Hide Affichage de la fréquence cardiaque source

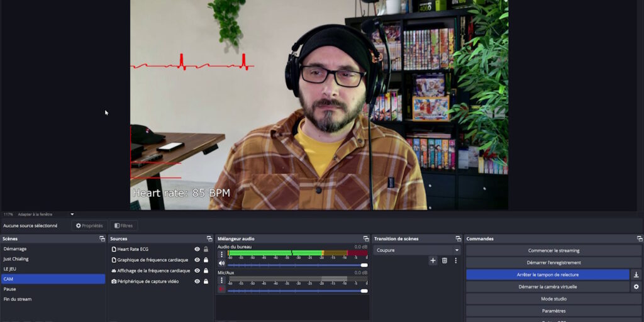click(x=197, y=270)
